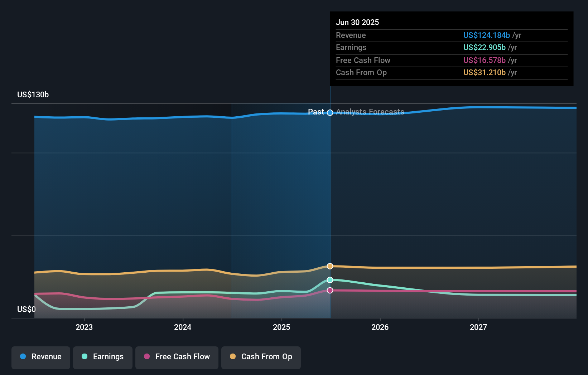
Task: Click the orange Cash From Op legend dot
Action: [233, 356]
